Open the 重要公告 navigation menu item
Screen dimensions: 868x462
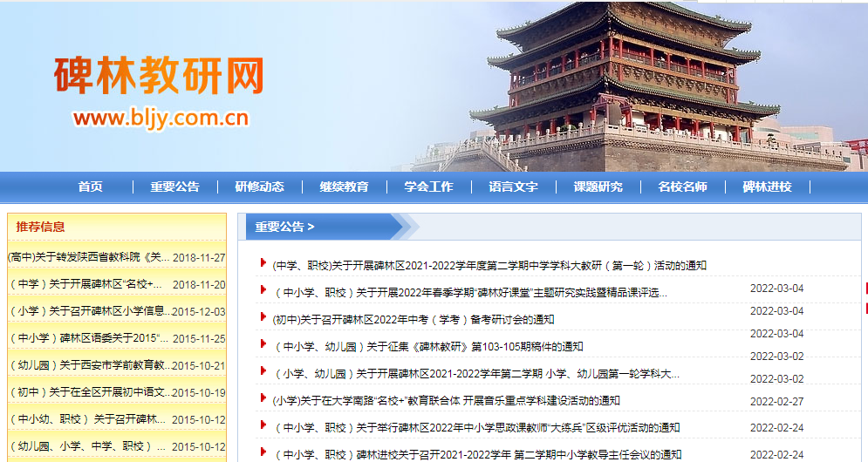(x=175, y=187)
